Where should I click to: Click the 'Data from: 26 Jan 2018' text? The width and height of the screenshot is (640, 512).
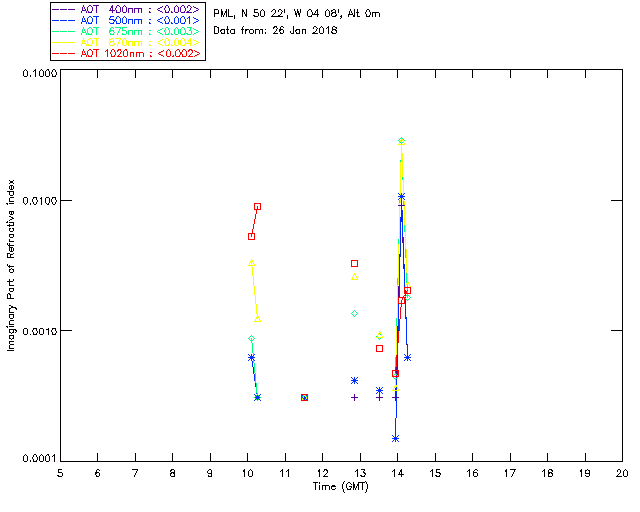(275, 30)
